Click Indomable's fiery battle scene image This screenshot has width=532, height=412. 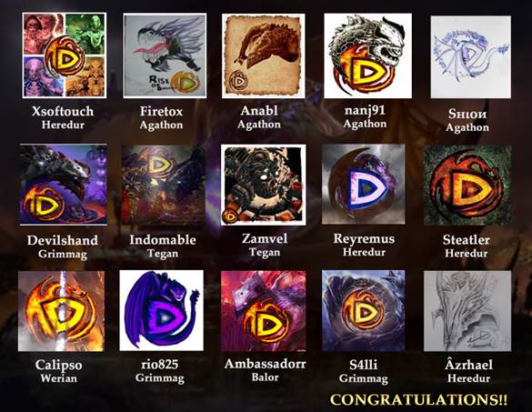(163, 186)
